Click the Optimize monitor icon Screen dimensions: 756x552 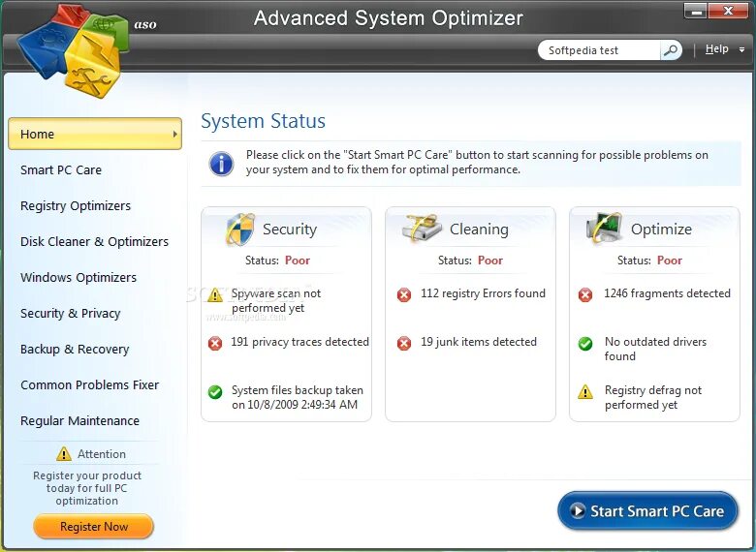pos(604,228)
